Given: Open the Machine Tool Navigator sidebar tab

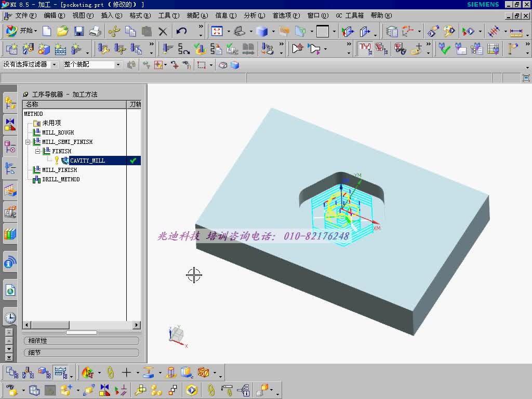Looking at the screenshot, I should (x=10, y=212).
